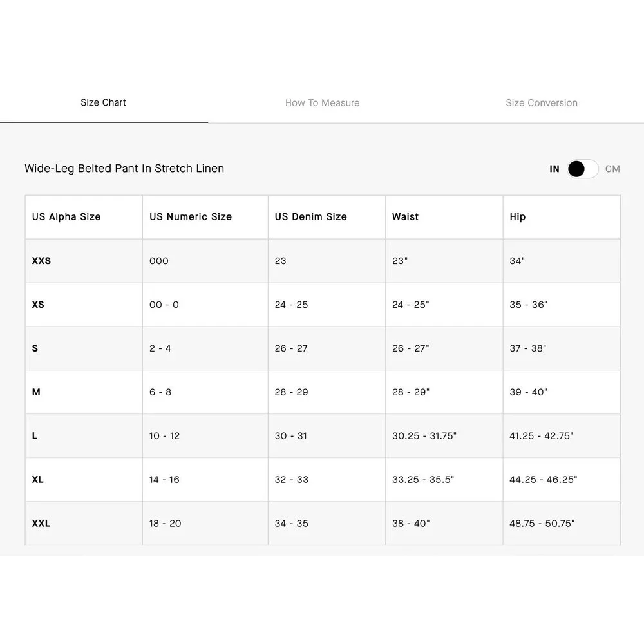
Task: Select the CM unit label
Action: point(612,169)
